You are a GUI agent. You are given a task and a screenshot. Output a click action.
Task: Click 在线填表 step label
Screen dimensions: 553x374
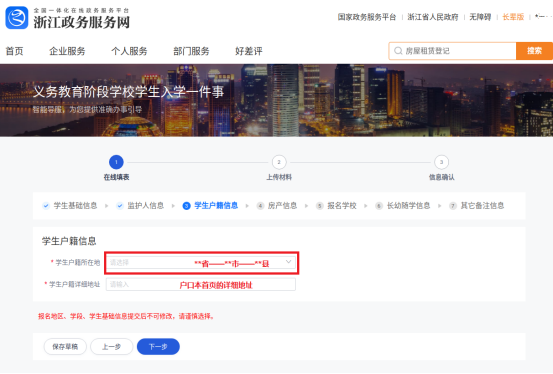116,177
